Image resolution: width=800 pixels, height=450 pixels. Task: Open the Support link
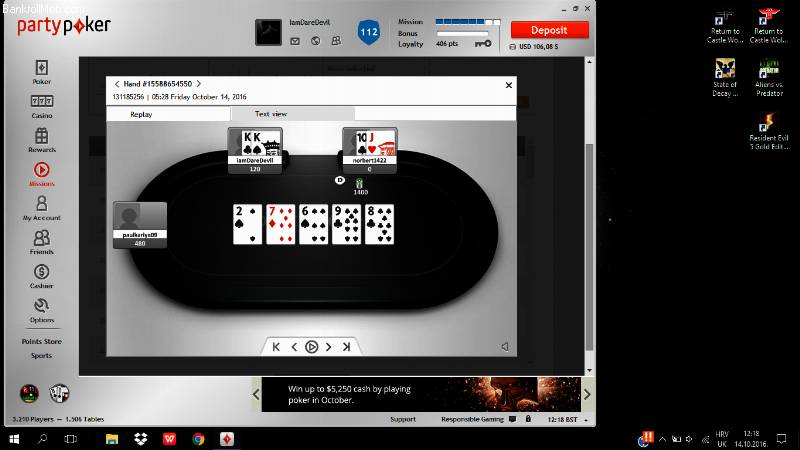403,419
